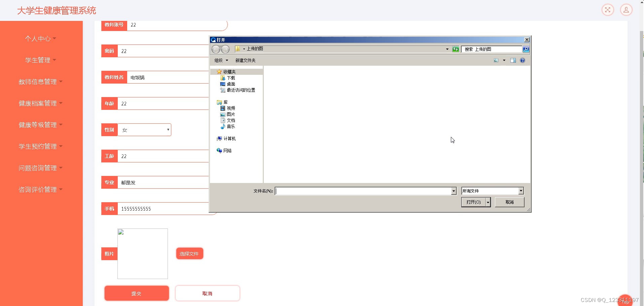Image resolution: width=644 pixels, height=306 pixels.
Task: Open Music (音乐) library
Action: 228,126
